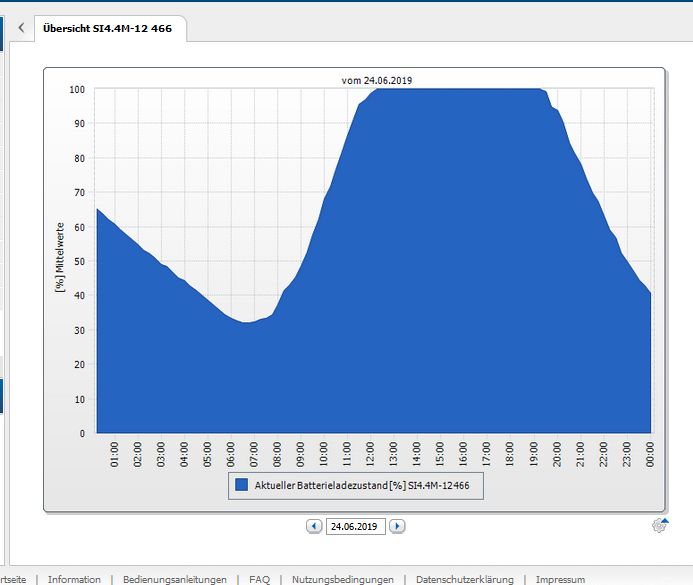Open the Impressum link

pos(560,579)
